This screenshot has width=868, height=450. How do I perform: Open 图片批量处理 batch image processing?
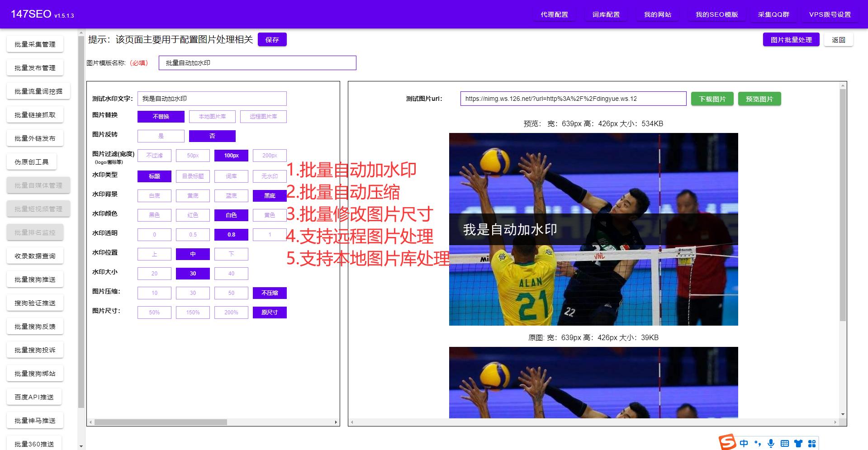click(791, 39)
